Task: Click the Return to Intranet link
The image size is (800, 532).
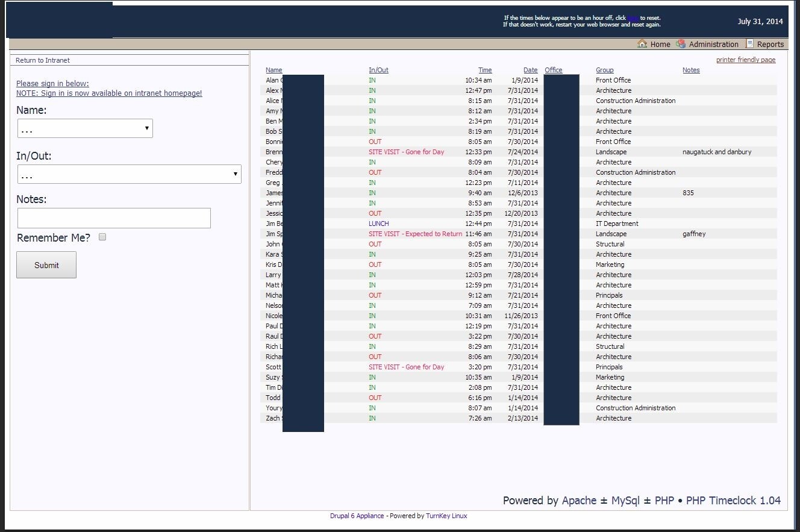Action: coord(43,60)
